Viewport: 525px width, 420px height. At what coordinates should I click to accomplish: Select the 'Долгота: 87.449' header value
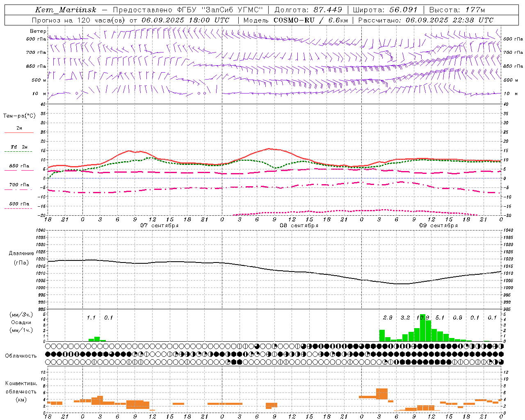click(x=308, y=10)
